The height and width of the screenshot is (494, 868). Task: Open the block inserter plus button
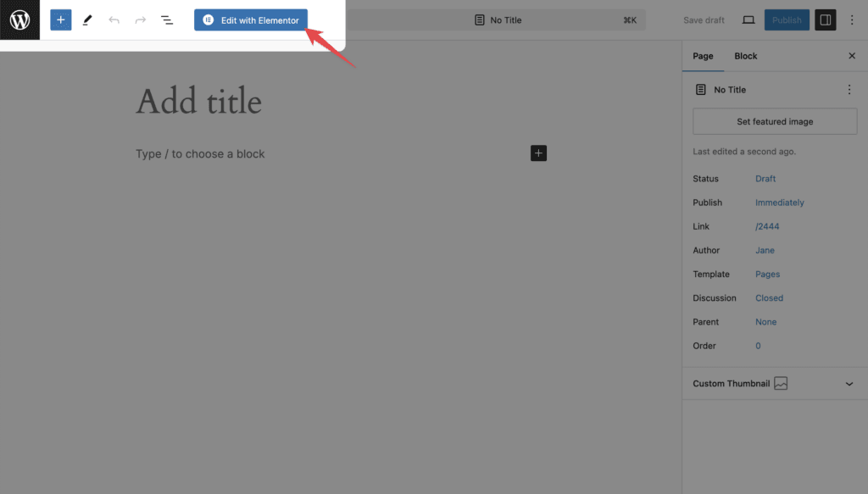tap(61, 20)
